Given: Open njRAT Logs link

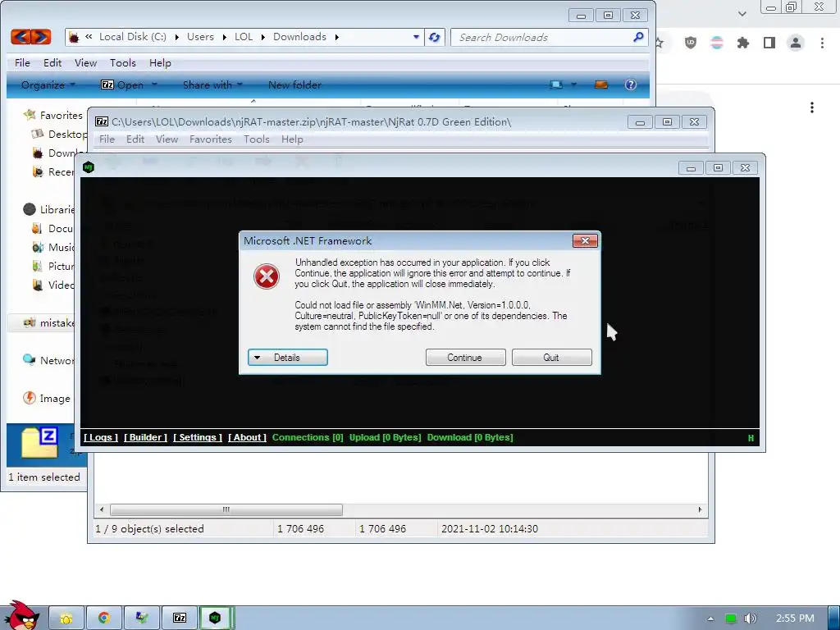Looking at the screenshot, I should click(101, 437).
